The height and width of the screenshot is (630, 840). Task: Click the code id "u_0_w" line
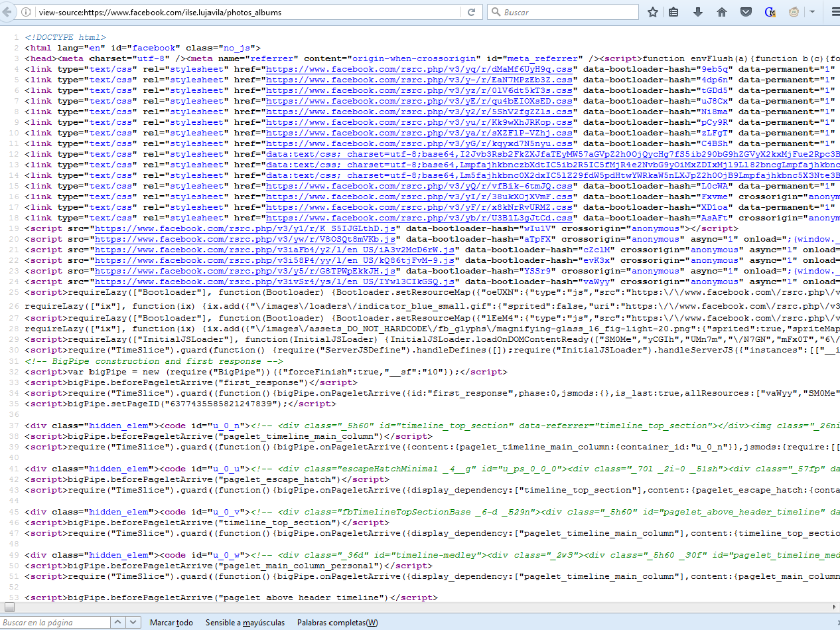432,555
